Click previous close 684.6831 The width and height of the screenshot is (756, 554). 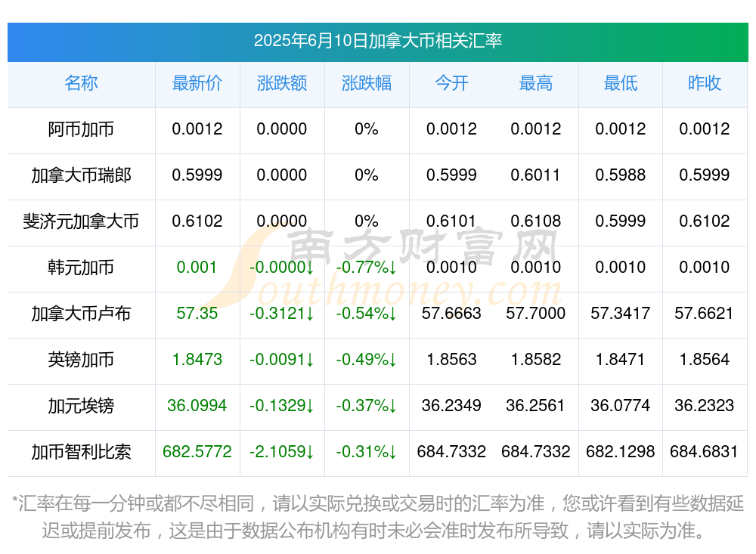705,452
